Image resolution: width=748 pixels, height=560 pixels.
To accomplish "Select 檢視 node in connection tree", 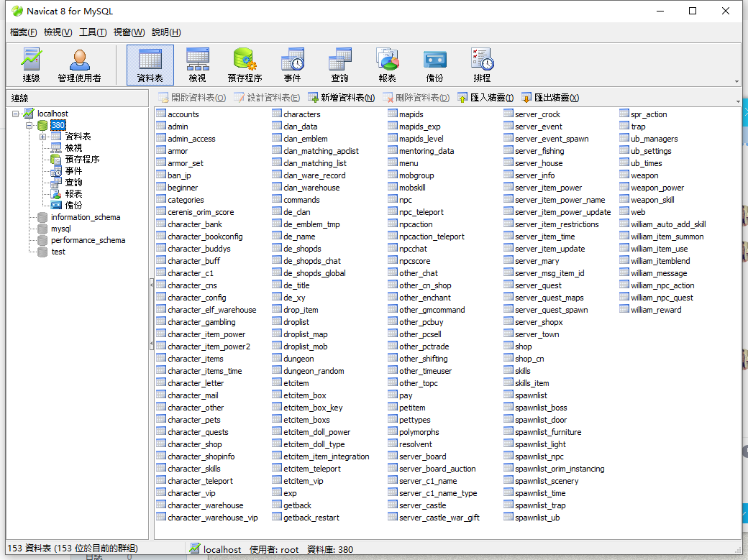I will pos(73,148).
